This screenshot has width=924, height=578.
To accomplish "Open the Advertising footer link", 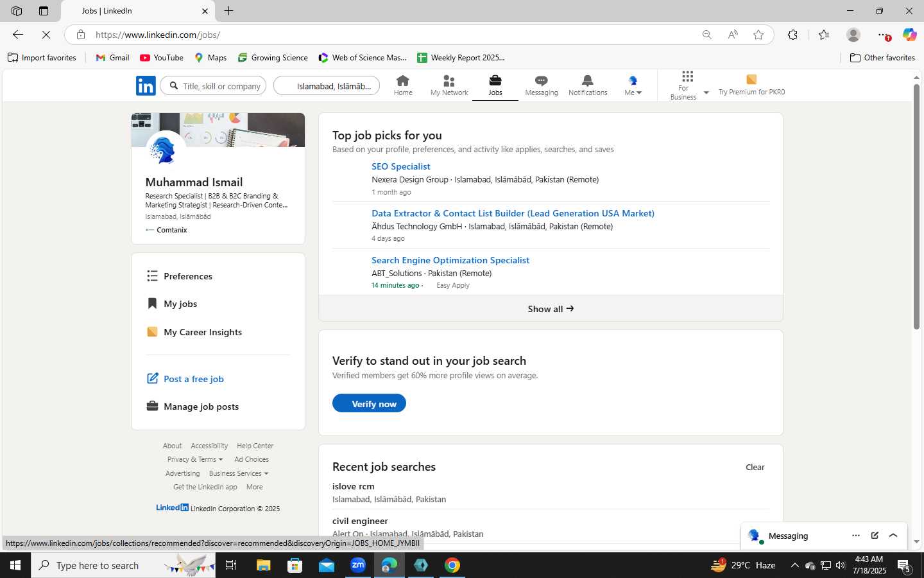I will pos(182,473).
